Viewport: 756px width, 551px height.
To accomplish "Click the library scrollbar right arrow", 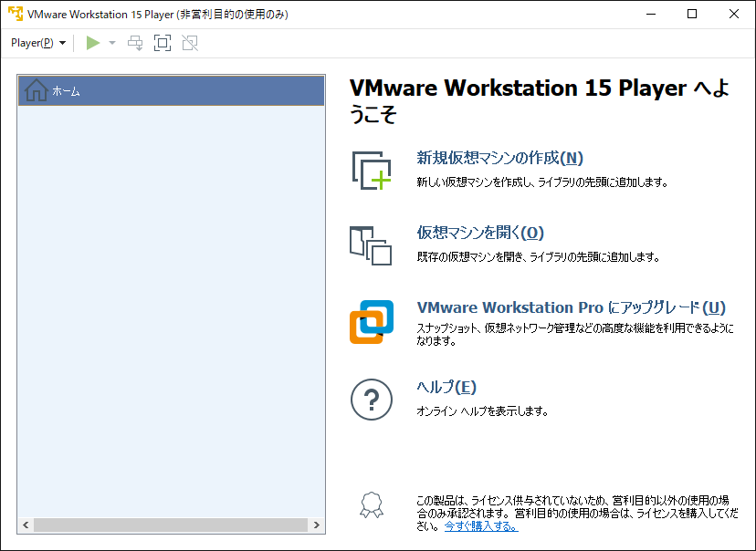I will pyautogui.click(x=317, y=525).
